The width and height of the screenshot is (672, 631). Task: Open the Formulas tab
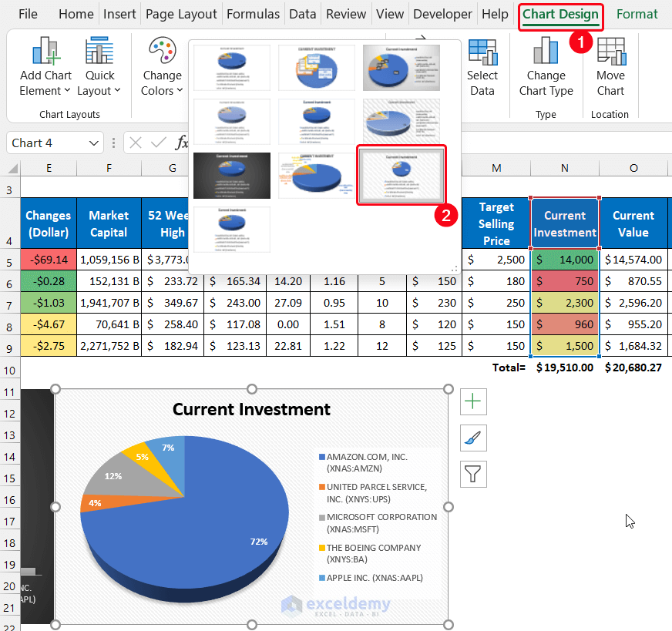(x=253, y=14)
